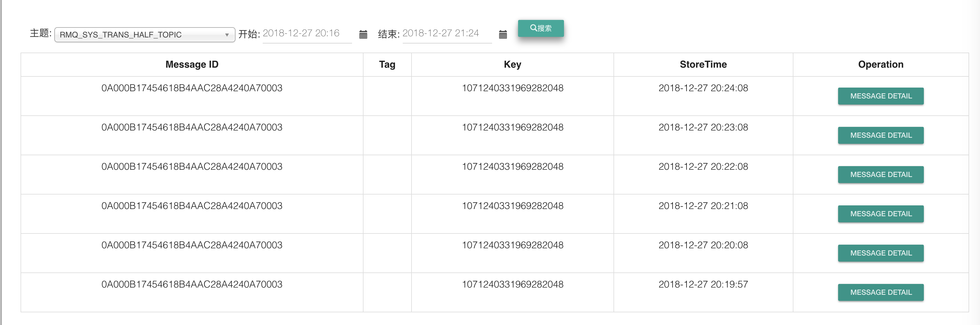Click the dropdown arrow next to RMQ_SYS_TRANS_HALF_TOPIC

(x=228, y=35)
